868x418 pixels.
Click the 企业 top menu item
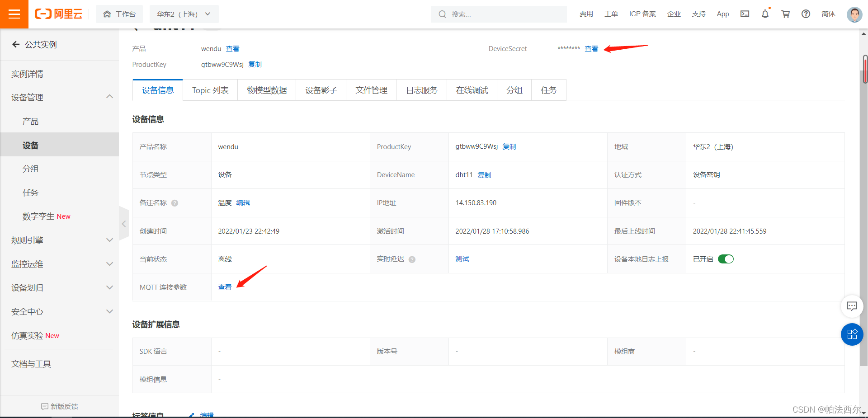pos(674,14)
